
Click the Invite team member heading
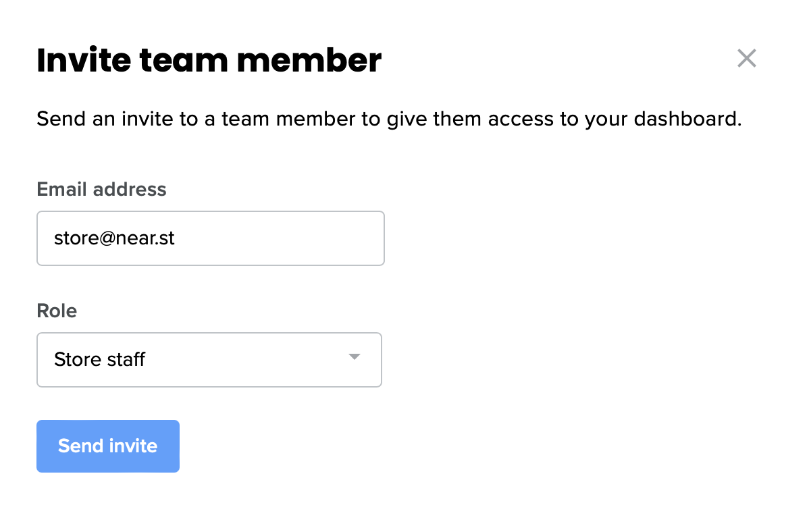tap(209, 60)
